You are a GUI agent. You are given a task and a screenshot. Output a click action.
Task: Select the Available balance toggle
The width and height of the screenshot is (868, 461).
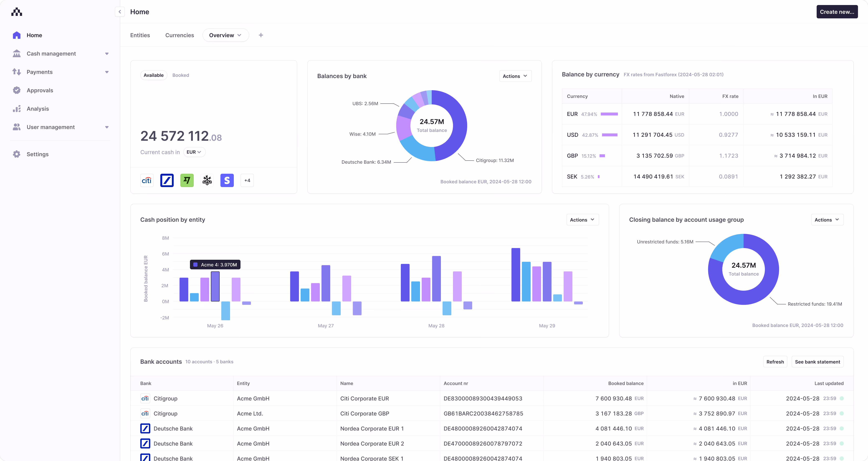click(x=153, y=75)
